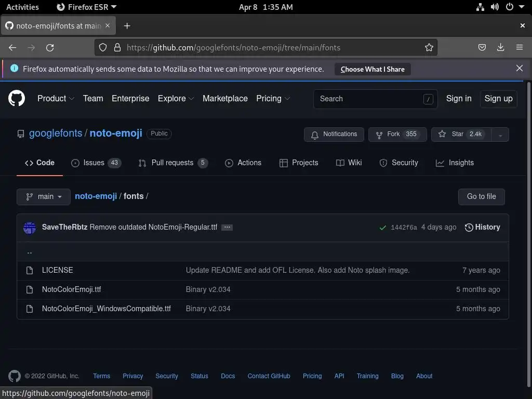Click the LICENSE file icon
Viewport: 532px width, 399px height.
click(30, 270)
